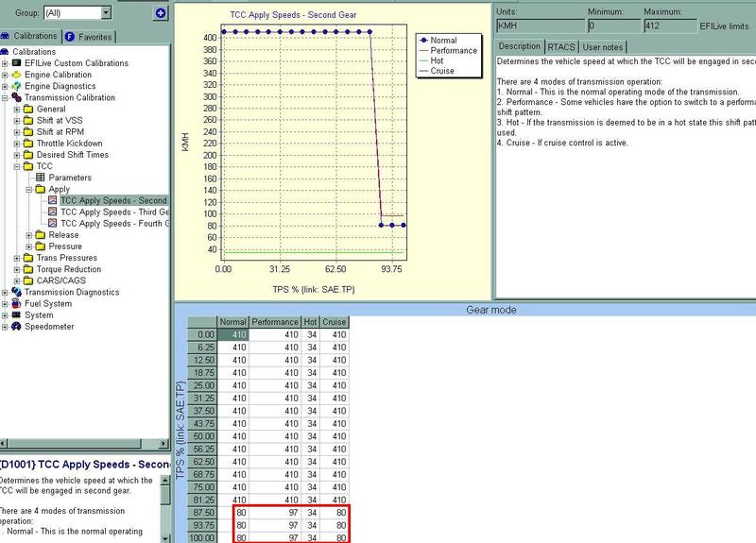Click the Performance column header

[x=275, y=322]
